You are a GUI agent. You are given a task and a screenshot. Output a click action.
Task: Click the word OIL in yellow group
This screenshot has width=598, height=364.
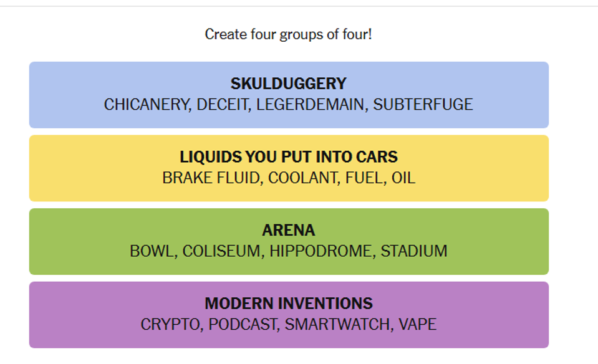403,178
